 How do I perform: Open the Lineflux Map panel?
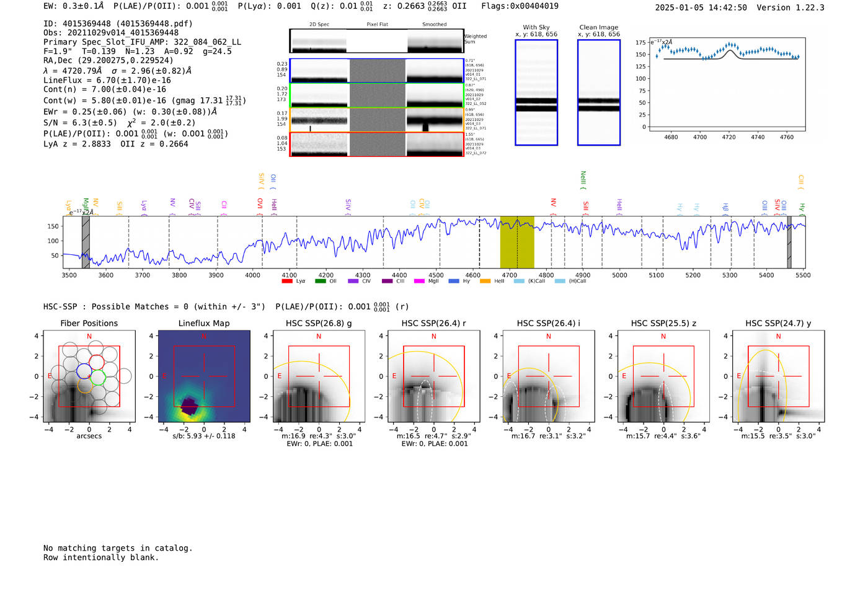coord(204,376)
